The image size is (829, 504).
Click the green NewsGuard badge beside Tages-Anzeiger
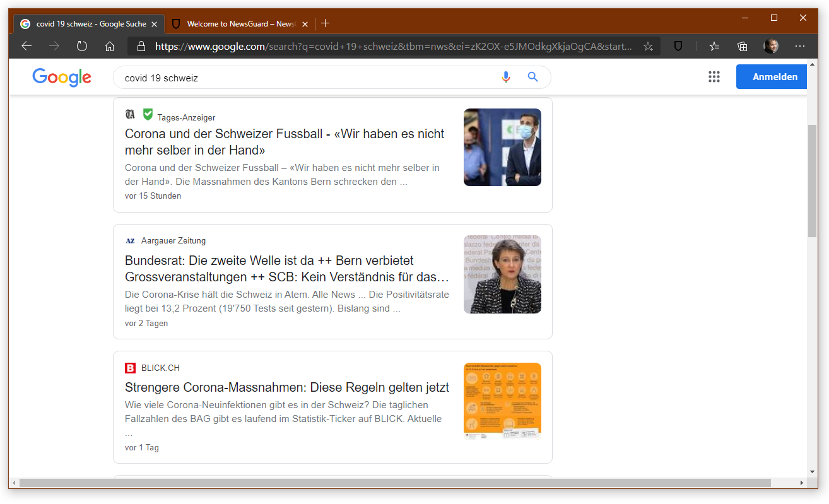pyautogui.click(x=148, y=114)
